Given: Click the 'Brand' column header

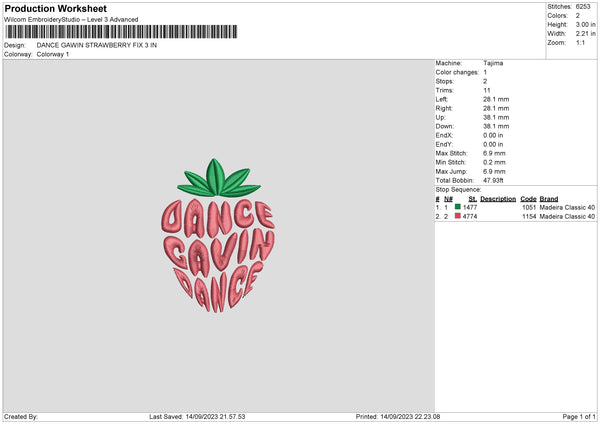Looking at the screenshot, I should tap(549, 199).
